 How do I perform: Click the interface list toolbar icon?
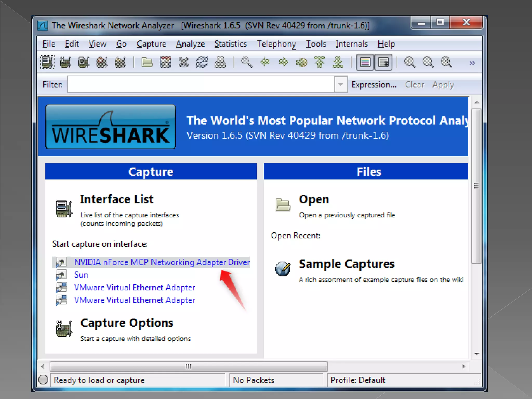tap(47, 62)
